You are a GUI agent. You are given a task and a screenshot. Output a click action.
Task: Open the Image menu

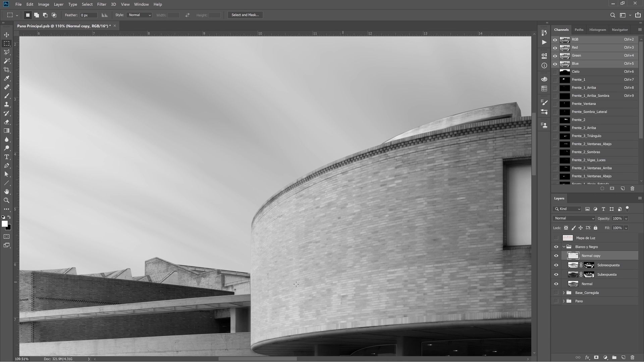click(x=44, y=4)
